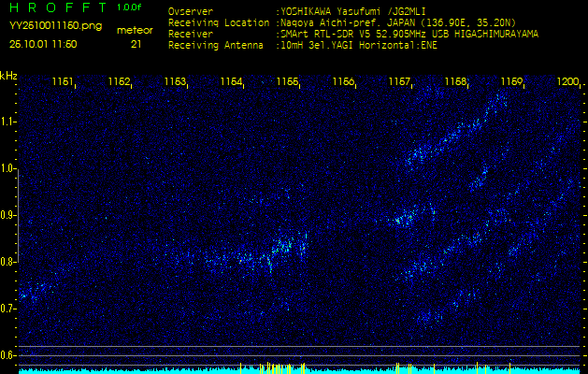This screenshot has height=374, width=588.
Task: Click the 0.9 frequency axis label
Action: 7,215
